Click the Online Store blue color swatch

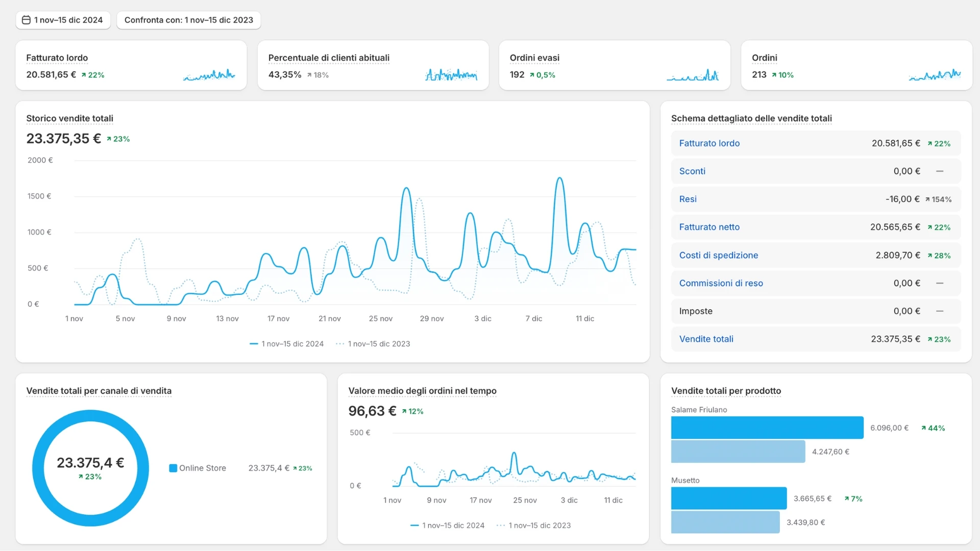click(x=173, y=468)
